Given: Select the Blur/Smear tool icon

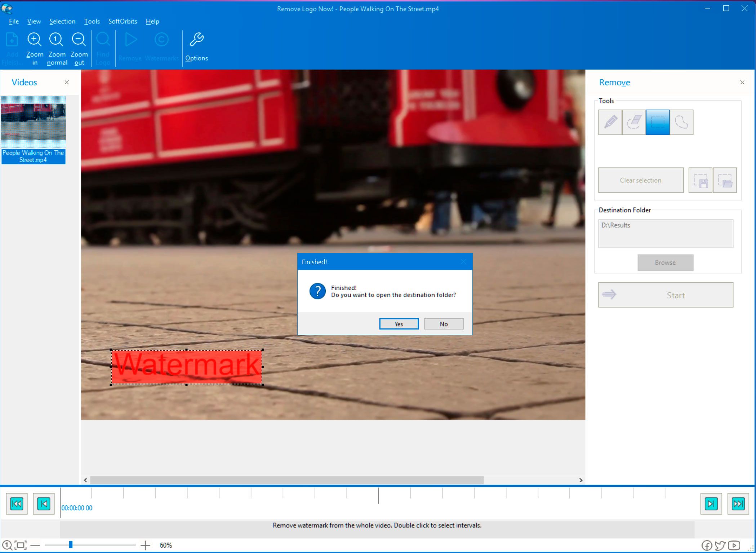Looking at the screenshot, I should (x=634, y=122).
